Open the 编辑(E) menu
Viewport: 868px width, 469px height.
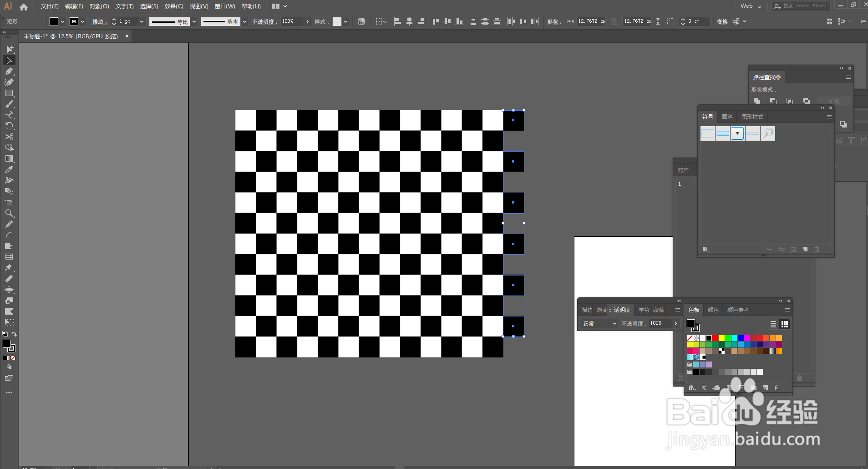click(74, 6)
